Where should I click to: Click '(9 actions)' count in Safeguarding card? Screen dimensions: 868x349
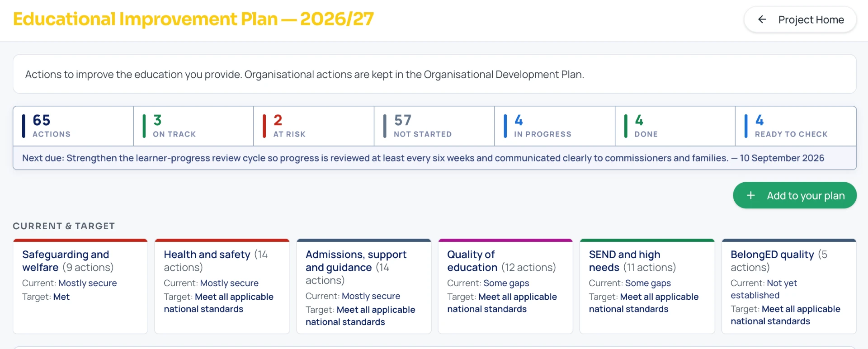(x=88, y=267)
